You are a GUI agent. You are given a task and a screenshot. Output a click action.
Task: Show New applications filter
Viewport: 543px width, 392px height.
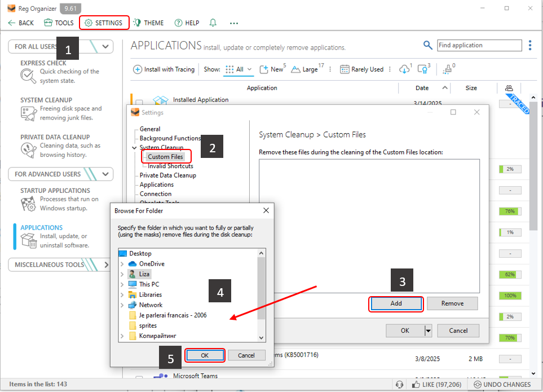tap(272, 69)
